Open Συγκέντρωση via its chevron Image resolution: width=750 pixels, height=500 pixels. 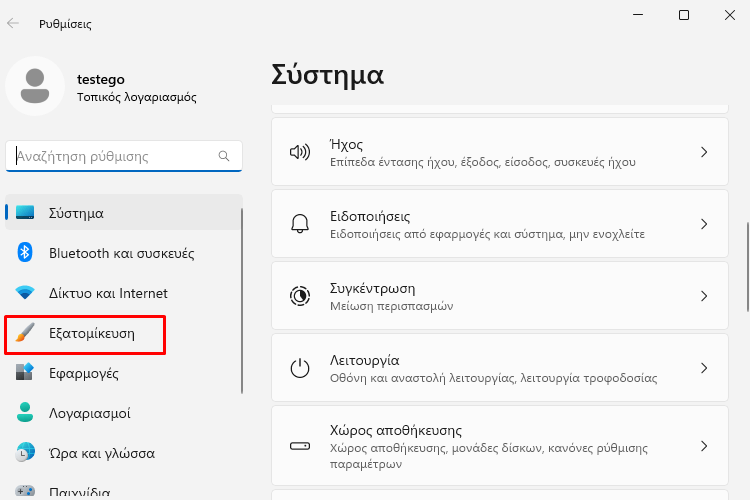point(704,296)
